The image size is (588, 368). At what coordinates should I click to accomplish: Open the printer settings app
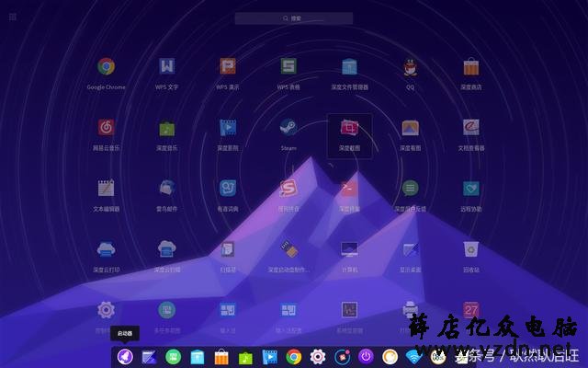411,310
